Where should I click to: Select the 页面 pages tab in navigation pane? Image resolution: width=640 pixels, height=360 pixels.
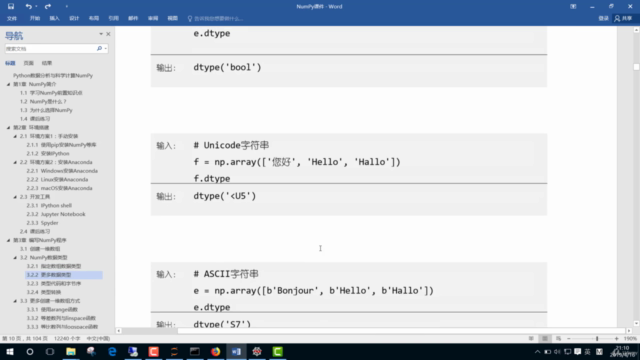point(28,63)
